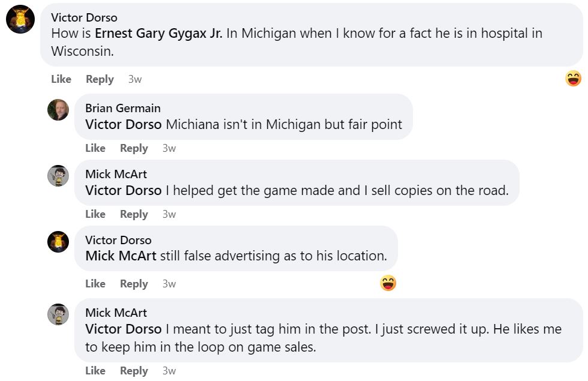
Task: Click Victor Dorso mention in Brian's reply
Action: pos(123,125)
